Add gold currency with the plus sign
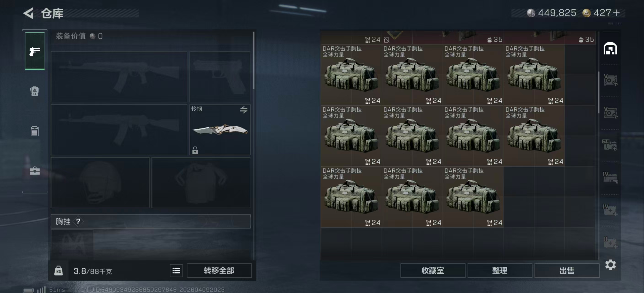Viewport: 644px width, 293px height. [x=617, y=13]
